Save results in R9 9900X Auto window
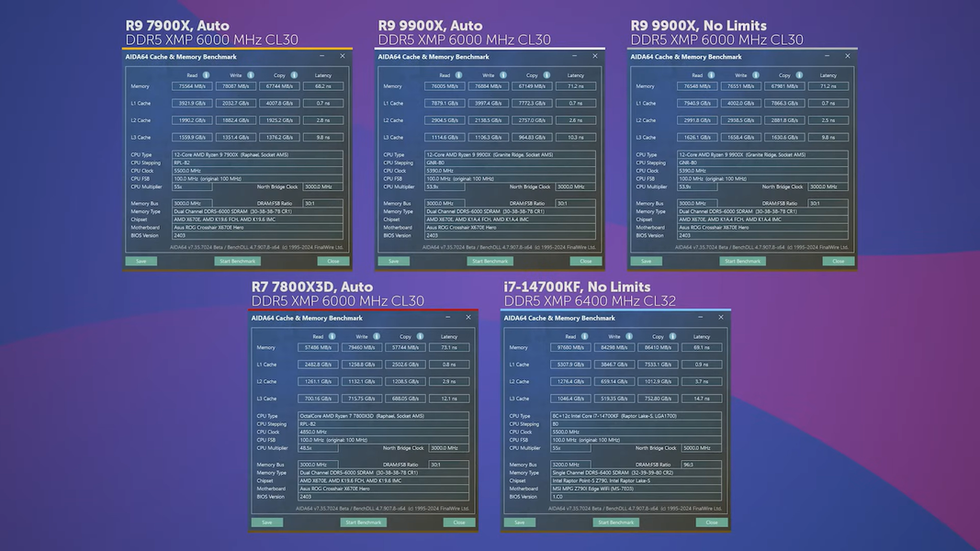The image size is (980, 551). click(393, 261)
